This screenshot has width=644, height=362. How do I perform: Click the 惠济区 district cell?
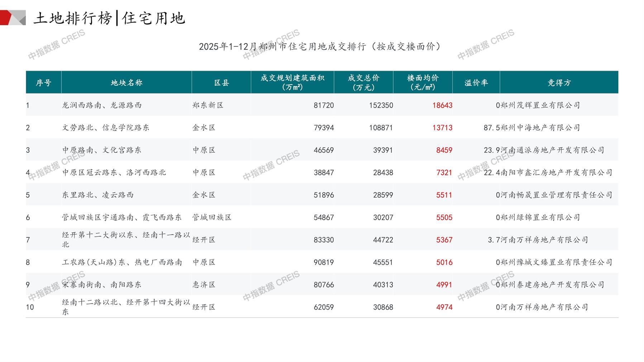[204, 285]
